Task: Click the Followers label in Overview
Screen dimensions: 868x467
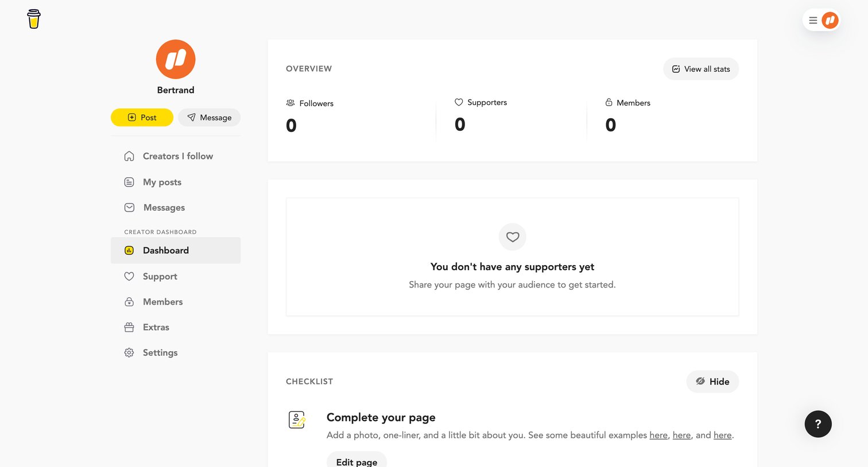Action: pos(316,103)
